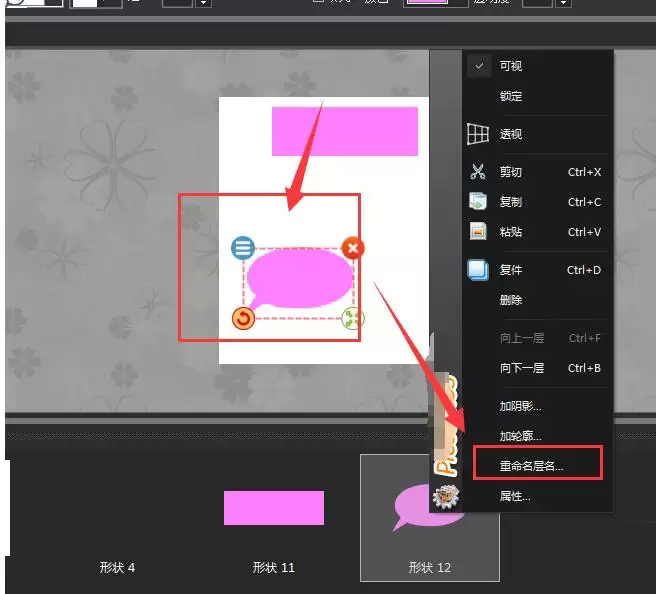The image size is (656, 594).
Task: Select the 形状 11 rectangle layer thumbnail
Action: (273, 508)
